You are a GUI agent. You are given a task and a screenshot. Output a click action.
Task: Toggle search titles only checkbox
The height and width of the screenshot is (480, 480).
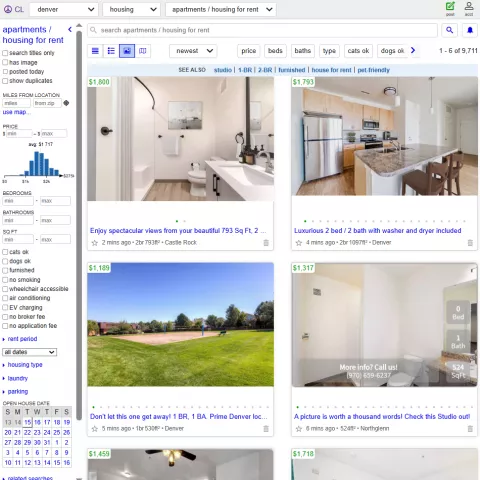pyautogui.click(x=5, y=53)
